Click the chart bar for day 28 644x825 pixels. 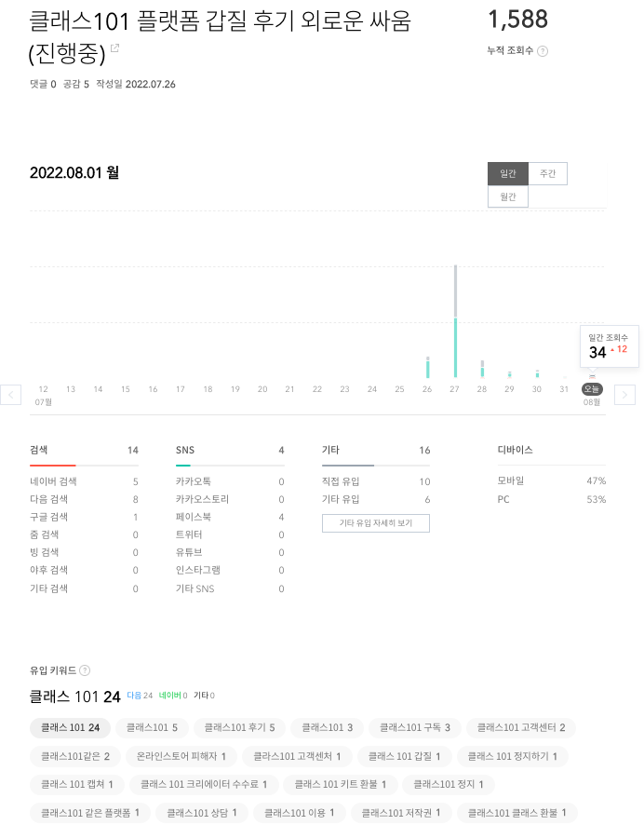click(x=482, y=369)
